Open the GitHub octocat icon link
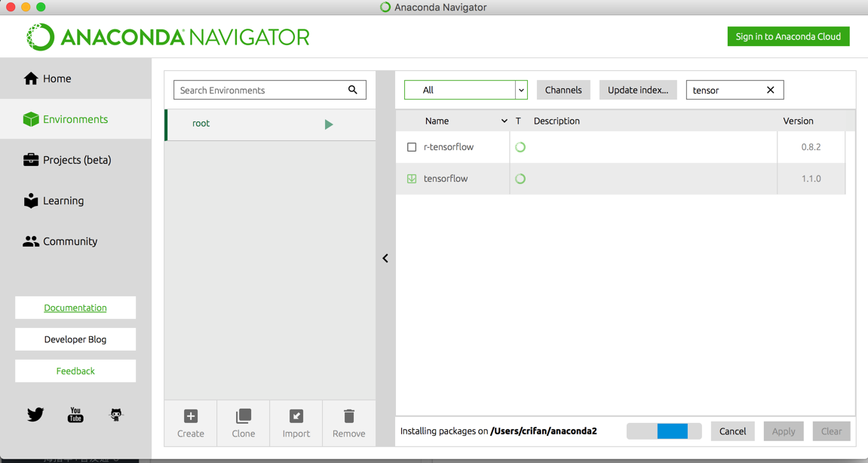 pos(115,415)
